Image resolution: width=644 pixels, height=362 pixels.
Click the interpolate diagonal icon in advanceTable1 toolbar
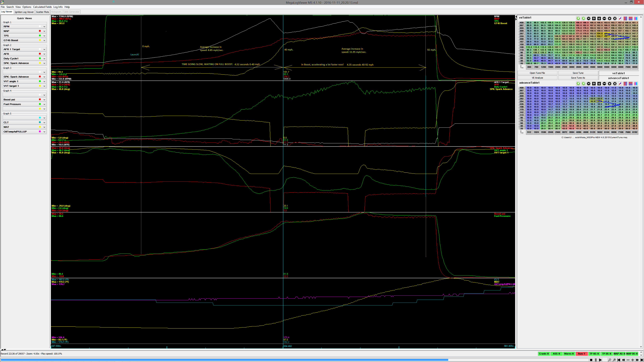pos(620,84)
